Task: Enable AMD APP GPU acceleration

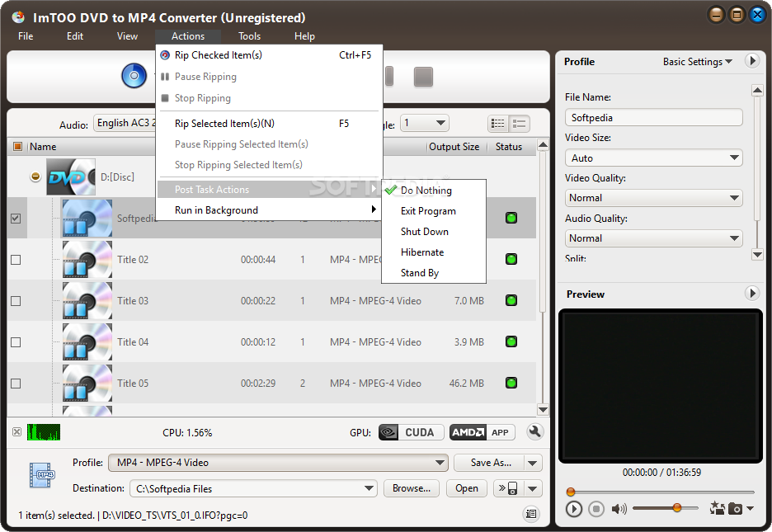Action: tap(482, 432)
